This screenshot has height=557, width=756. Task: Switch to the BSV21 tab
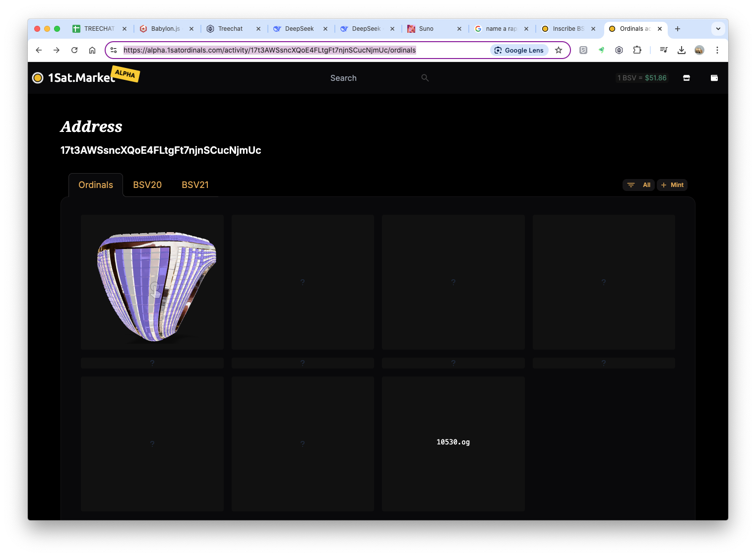coord(195,185)
